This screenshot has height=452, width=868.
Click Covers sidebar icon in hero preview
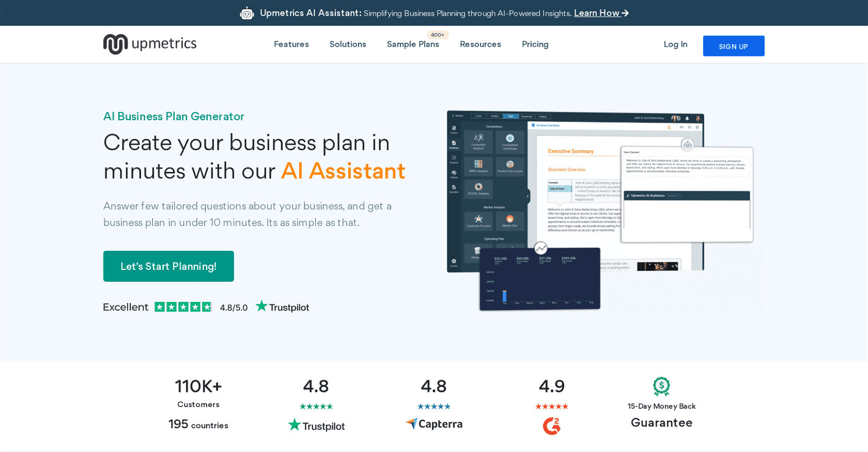[x=454, y=130]
